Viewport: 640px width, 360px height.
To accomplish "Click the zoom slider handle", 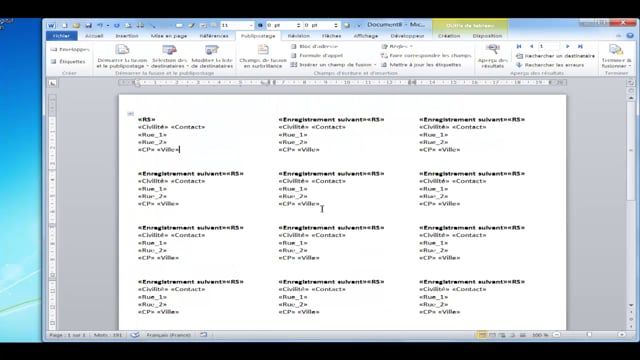I will [x=589, y=335].
